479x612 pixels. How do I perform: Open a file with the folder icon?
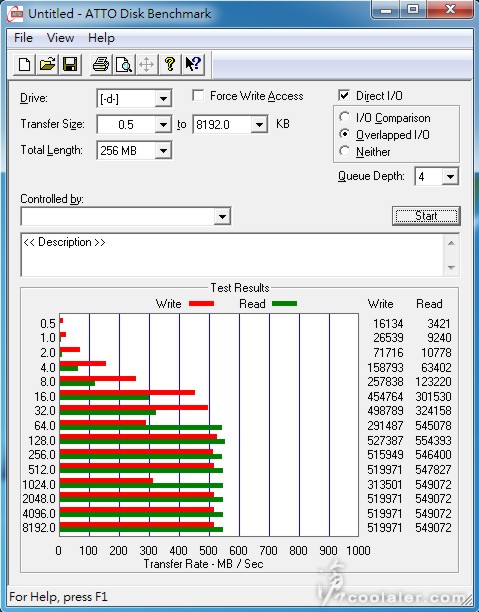(47, 64)
